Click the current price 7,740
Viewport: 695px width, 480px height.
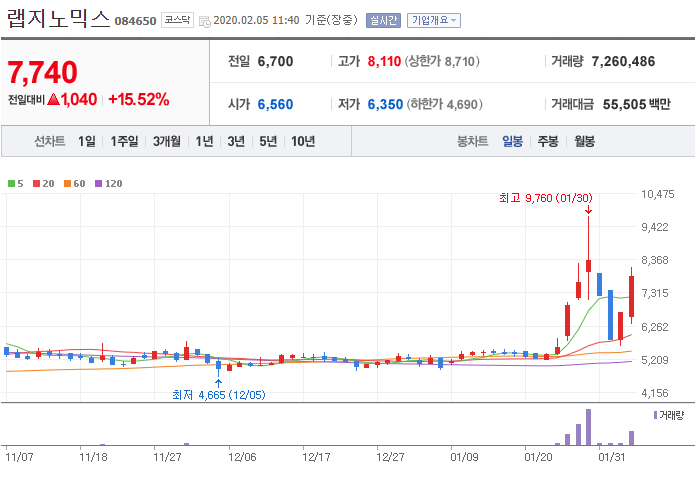(43, 72)
